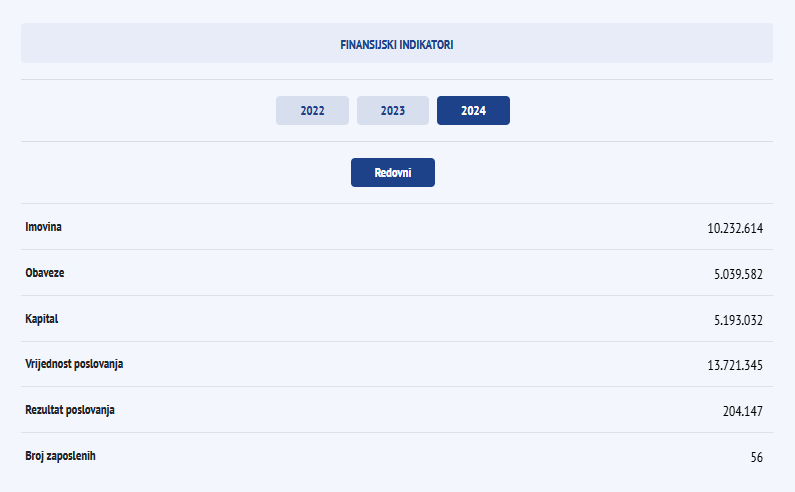Click the Finansijski indikatori header banner

[x=397, y=44]
